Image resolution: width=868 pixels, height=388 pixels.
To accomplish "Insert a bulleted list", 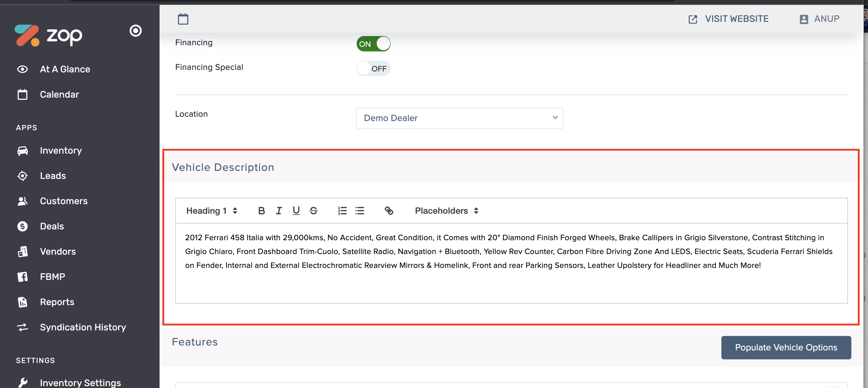I will (359, 211).
